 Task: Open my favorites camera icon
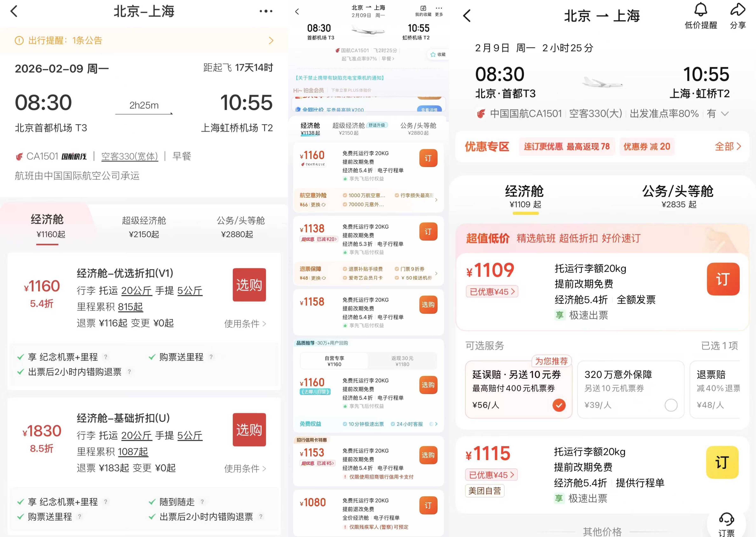point(423,8)
